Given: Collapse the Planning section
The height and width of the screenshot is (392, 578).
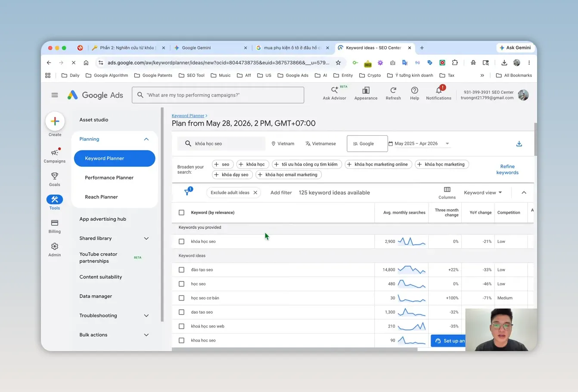Looking at the screenshot, I should [x=146, y=139].
